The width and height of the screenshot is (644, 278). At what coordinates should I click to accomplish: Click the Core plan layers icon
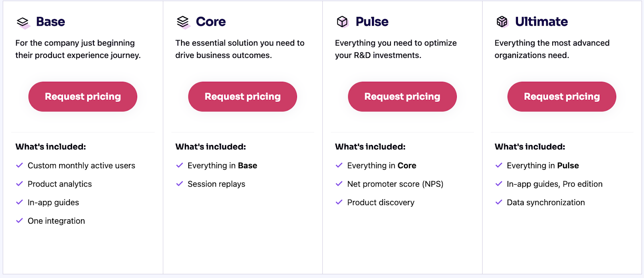183,22
